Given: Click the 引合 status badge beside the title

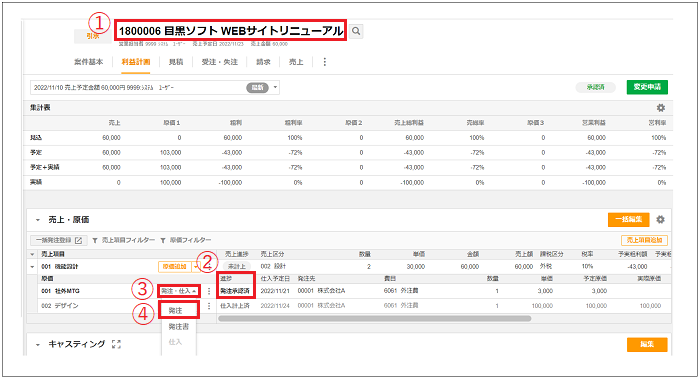Looking at the screenshot, I should [92, 37].
